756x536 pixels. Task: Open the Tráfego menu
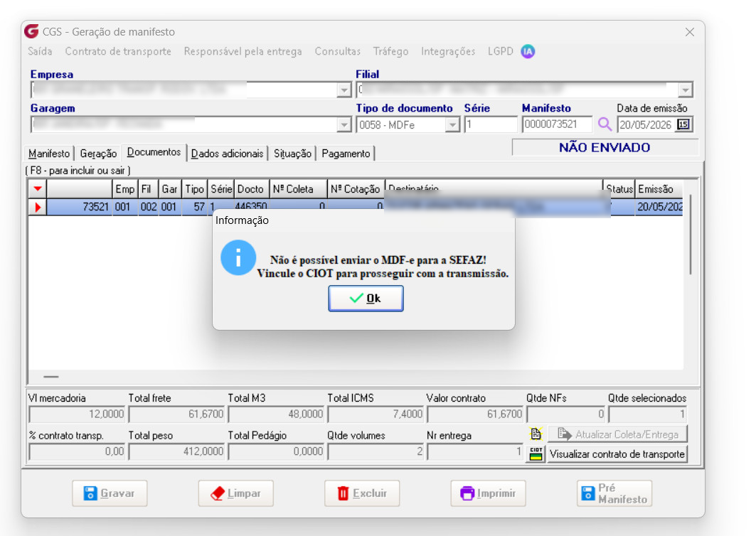(x=390, y=51)
